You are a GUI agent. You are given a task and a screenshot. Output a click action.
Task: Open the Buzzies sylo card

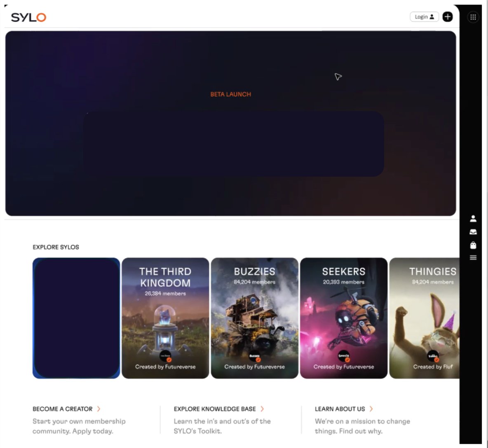point(255,318)
